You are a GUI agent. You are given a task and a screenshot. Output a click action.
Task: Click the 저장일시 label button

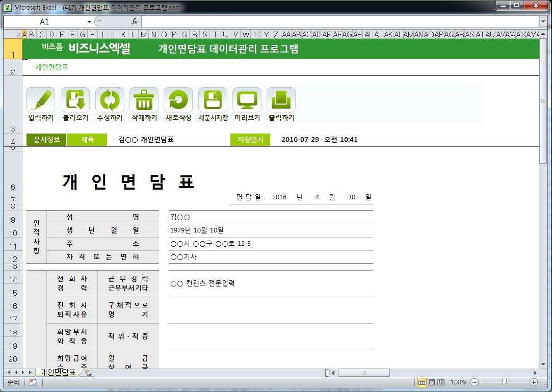coord(250,140)
